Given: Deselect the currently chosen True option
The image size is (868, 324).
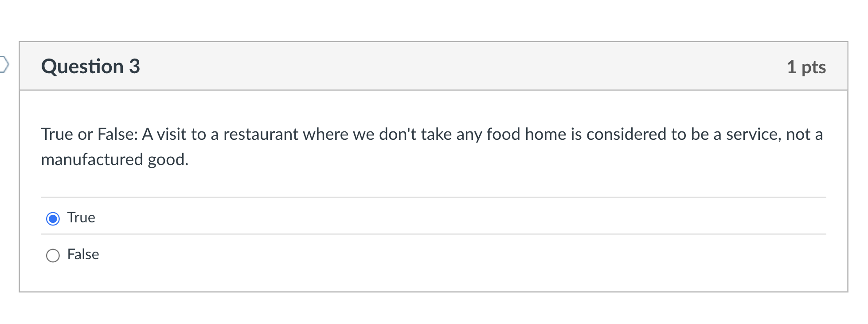Looking at the screenshot, I should (53, 218).
